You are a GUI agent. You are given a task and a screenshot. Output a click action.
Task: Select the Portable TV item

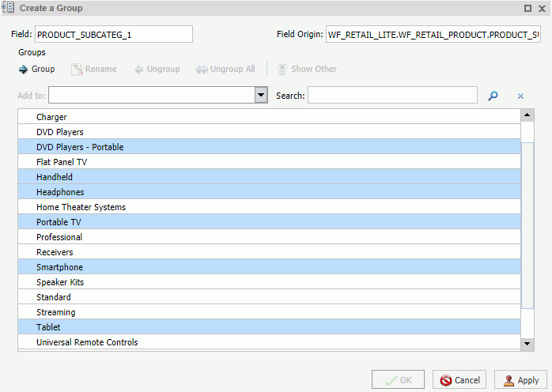270,222
